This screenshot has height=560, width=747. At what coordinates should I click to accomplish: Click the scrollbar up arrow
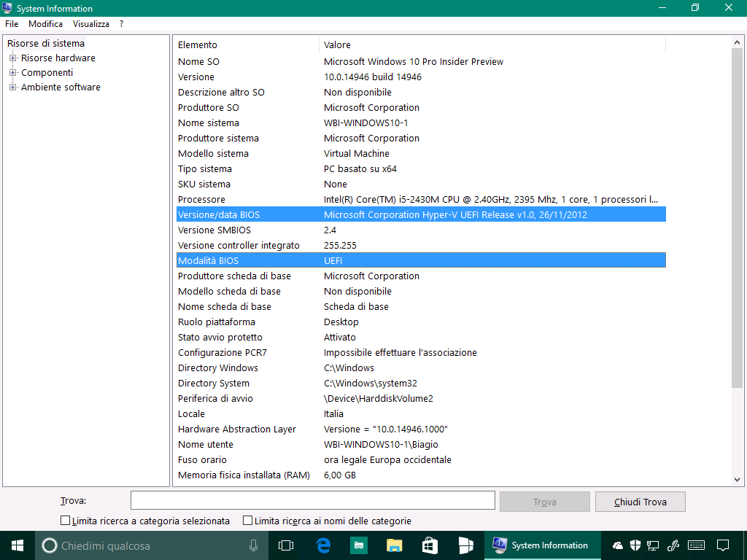(737, 42)
